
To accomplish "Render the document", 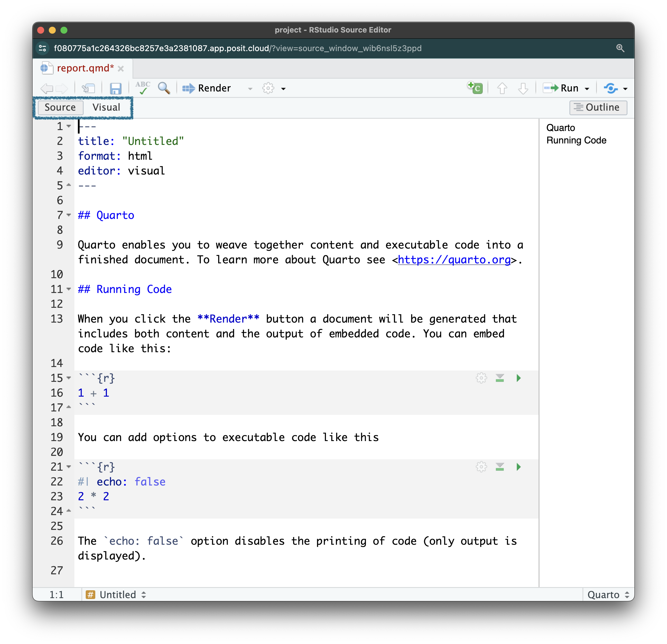I will pos(207,89).
